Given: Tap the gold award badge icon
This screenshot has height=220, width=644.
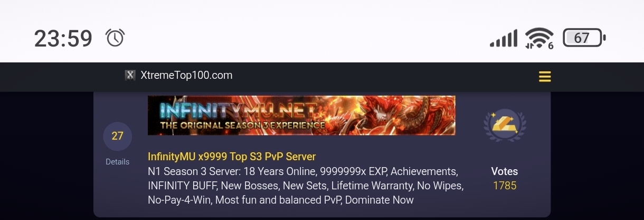Looking at the screenshot, I should point(505,125).
